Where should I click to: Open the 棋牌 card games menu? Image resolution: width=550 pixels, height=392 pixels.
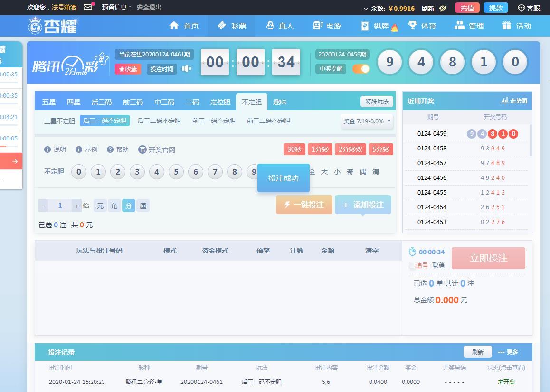coord(379,26)
